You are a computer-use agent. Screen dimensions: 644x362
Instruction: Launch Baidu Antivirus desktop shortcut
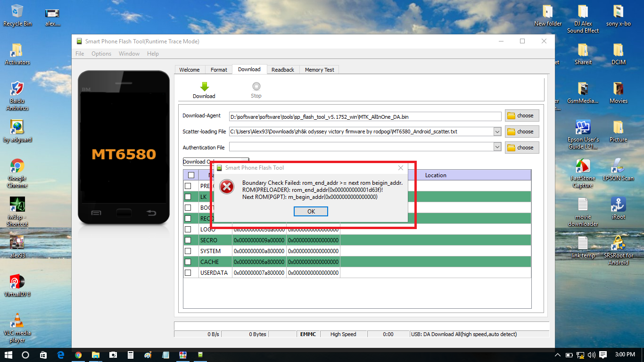pyautogui.click(x=17, y=89)
